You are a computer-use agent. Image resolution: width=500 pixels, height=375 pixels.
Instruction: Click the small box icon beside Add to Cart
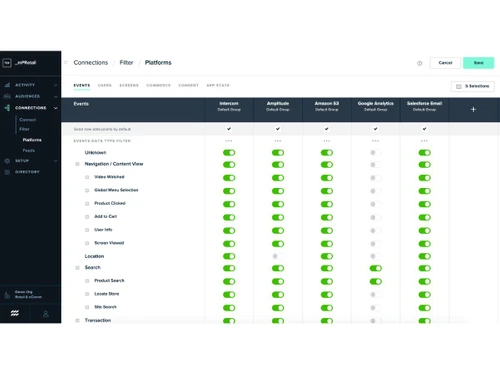click(87, 217)
